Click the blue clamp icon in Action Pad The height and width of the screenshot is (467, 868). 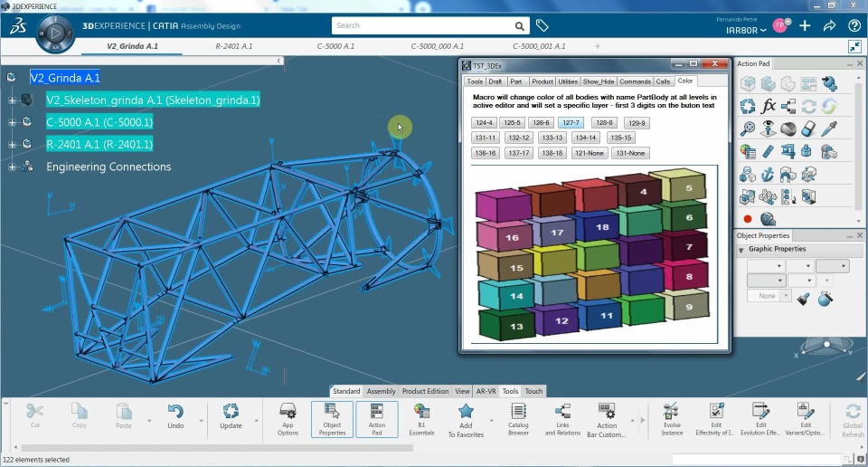pos(788,151)
